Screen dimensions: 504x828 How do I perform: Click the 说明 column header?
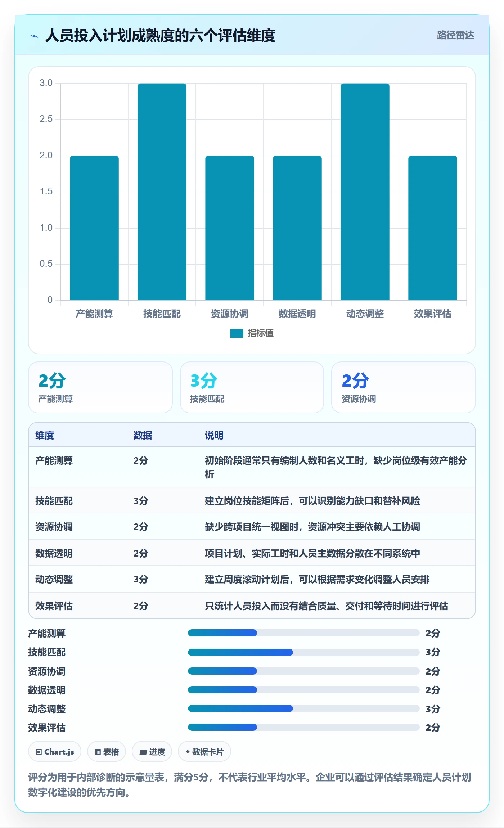[x=214, y=435]
